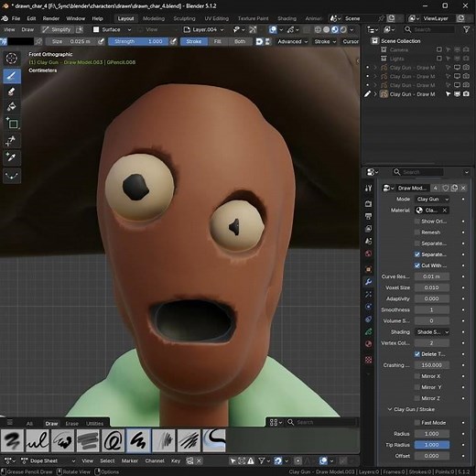The width and height of the screenshot is (476, 476).
Task: Switch to the Modeling workspace tab
Action: 154,18
